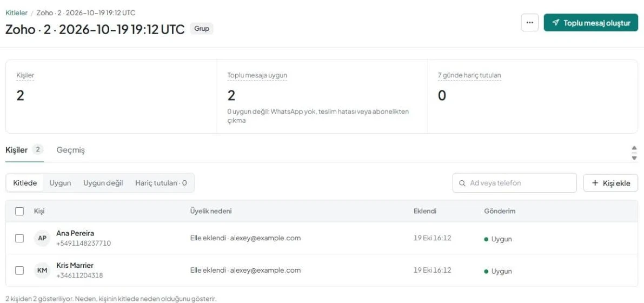Switch to the Geçmiş tab
The height and width of the screenshot is (303, 644).
pyautogui.click(x=71, y=150)
